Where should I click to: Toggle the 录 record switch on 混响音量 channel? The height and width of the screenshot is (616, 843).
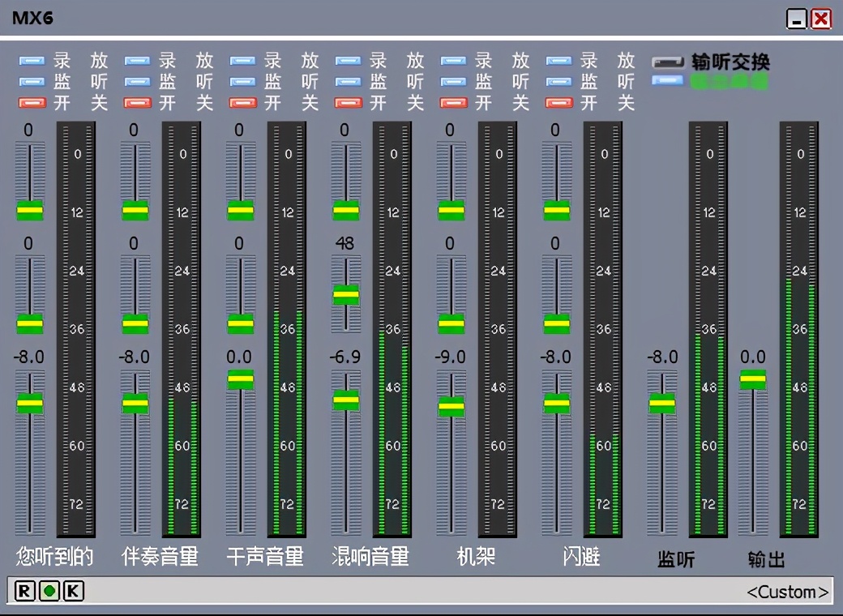349,60
